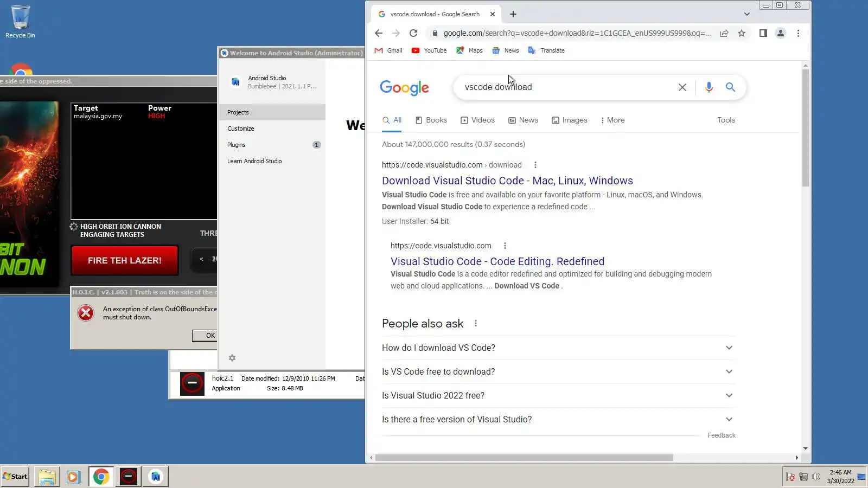The image size is (868, 488).
Task: Open the More search categories menu
Action: tap(613, 120)
